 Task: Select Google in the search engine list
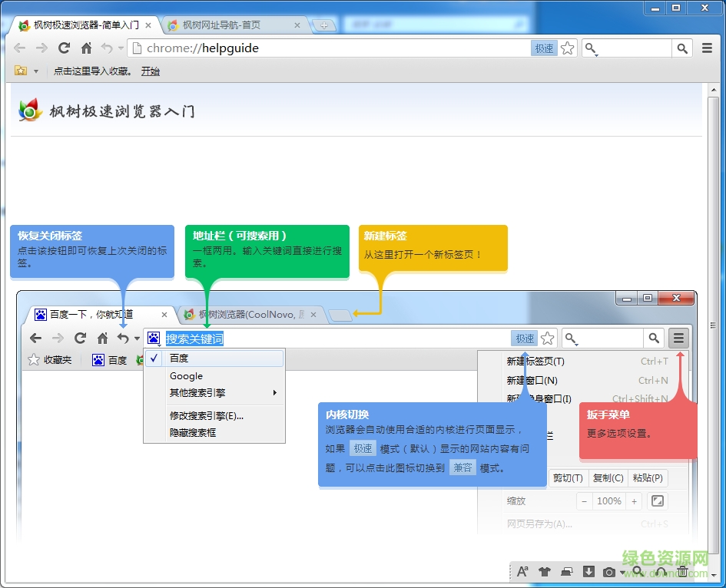[186, 376]
